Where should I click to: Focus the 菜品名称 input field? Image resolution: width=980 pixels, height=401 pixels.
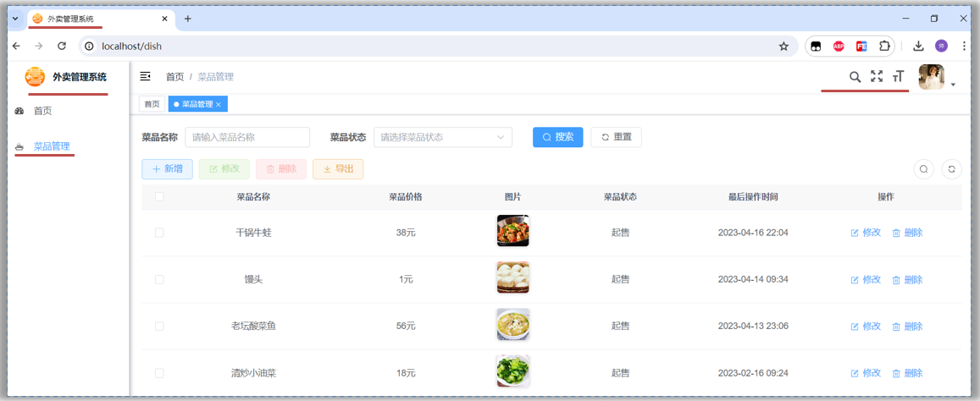coord(247,137)
